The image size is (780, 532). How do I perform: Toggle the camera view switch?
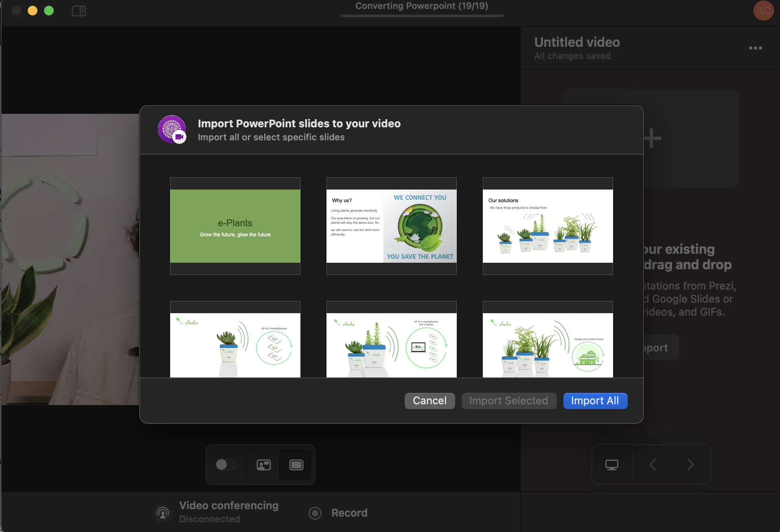click(226, 464)
